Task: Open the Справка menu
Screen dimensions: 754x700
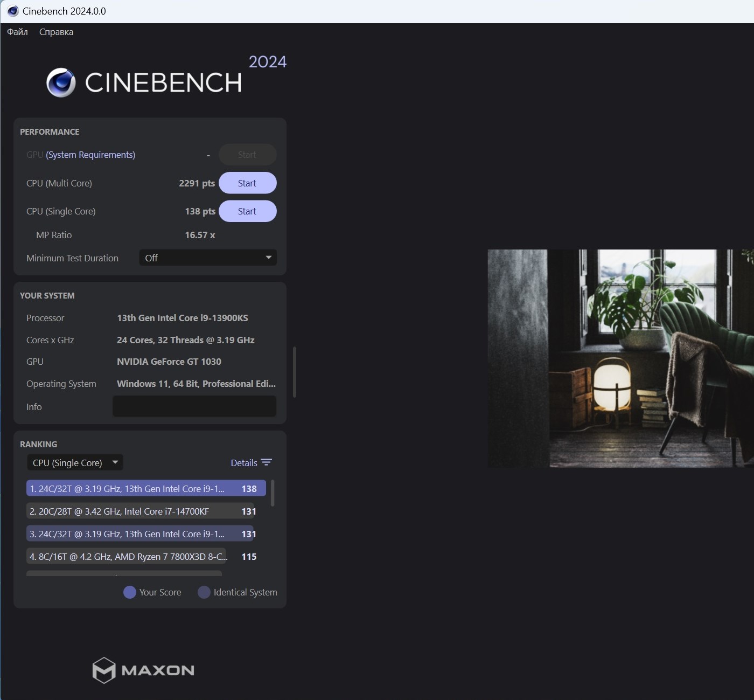Action: click(56, 32)
